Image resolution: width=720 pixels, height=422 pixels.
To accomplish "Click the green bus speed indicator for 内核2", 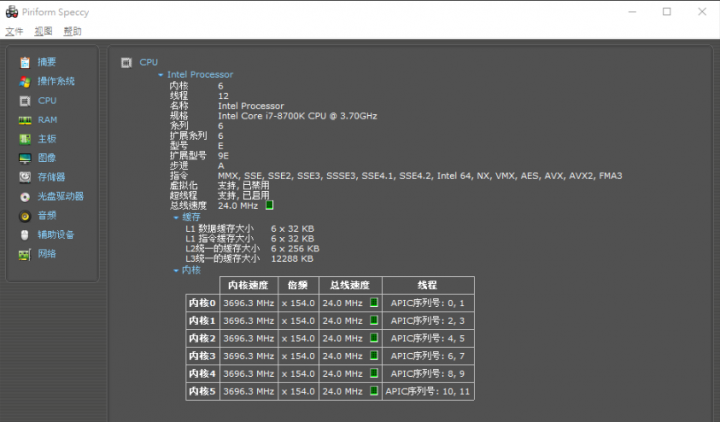I will point(374,338).
